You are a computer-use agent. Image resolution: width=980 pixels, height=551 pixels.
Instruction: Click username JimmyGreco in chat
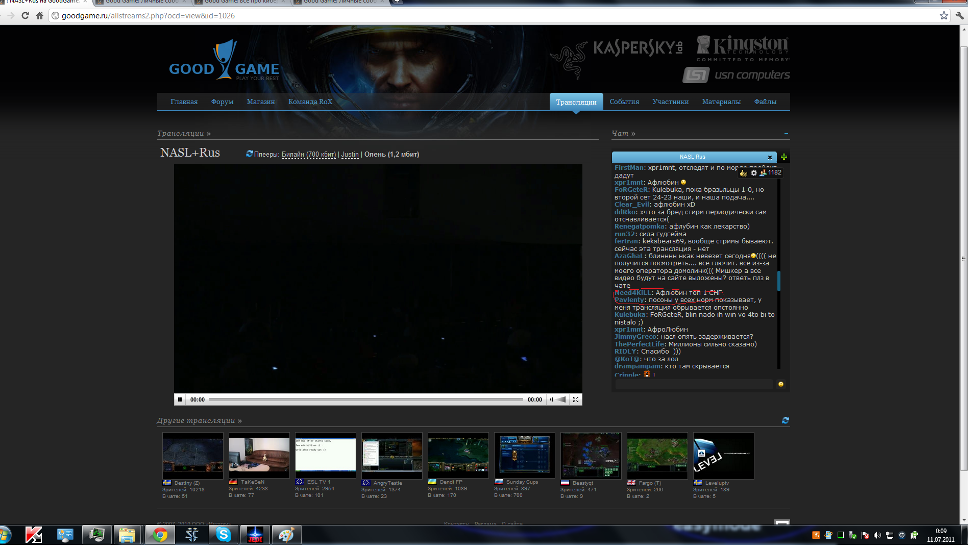[635, 337]
